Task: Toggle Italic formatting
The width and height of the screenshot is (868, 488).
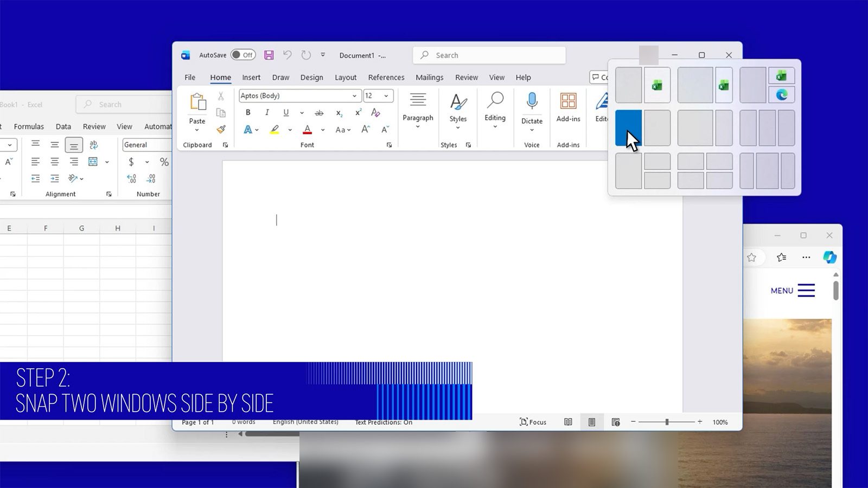Action: 267,112
